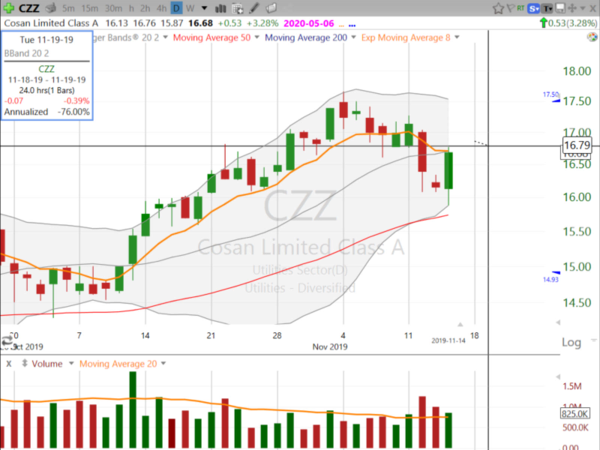Expand the Exp Moving Average 8 dropdown
The width and height of the screenshot is (600, 450).
457,37
